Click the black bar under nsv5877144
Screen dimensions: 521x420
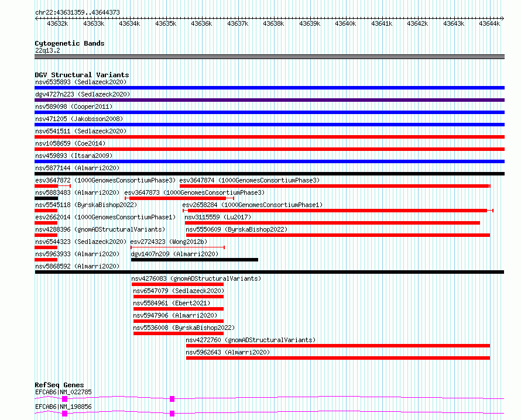tap(269, 174)
